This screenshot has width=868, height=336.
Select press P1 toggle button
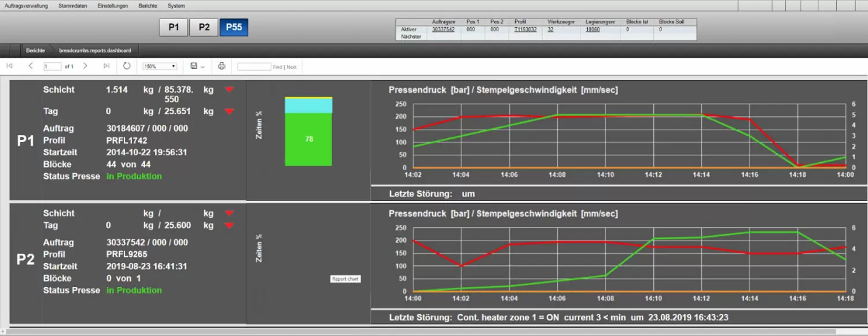pyautogui.click(x=174, y=27)
